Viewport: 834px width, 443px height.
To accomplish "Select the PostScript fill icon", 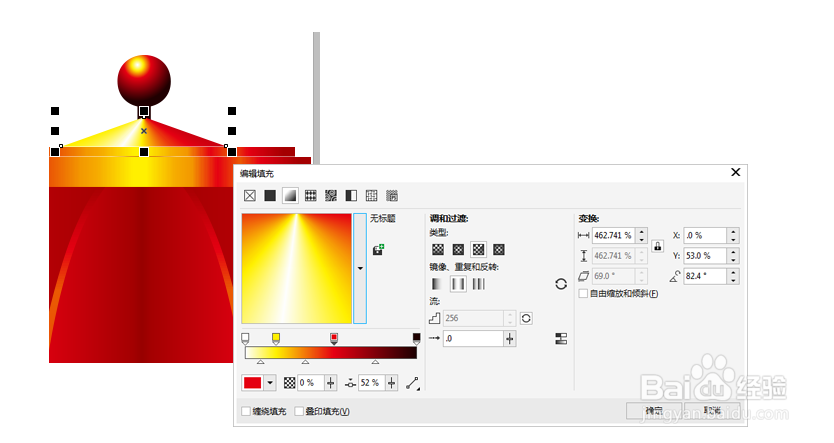I will tap(392, 196).
